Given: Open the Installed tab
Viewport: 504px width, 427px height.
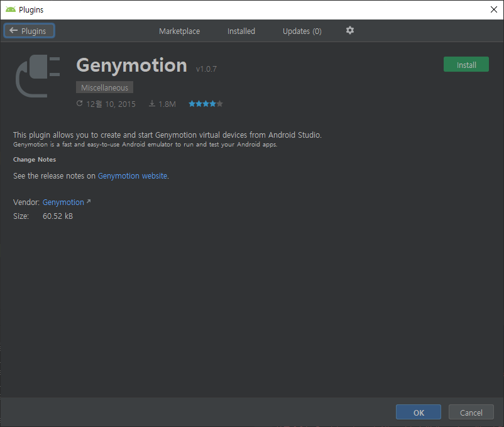Looking at the screenshot, I should tap(241, 31).
